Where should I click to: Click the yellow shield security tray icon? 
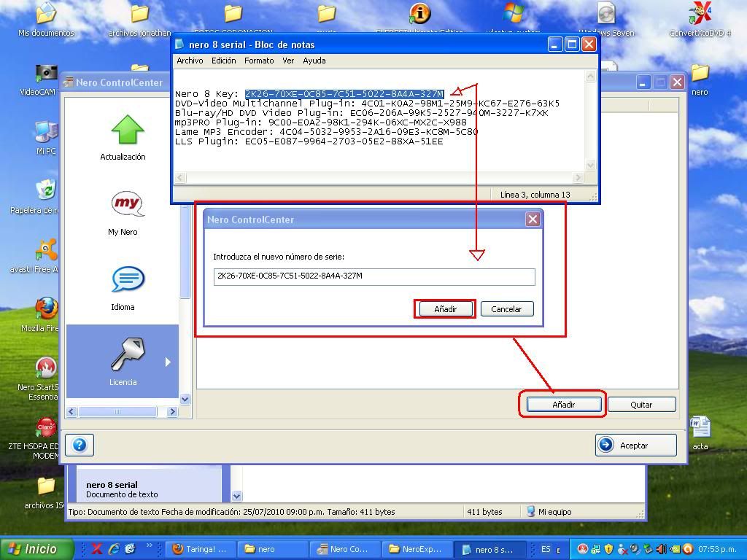coord(609,549)
